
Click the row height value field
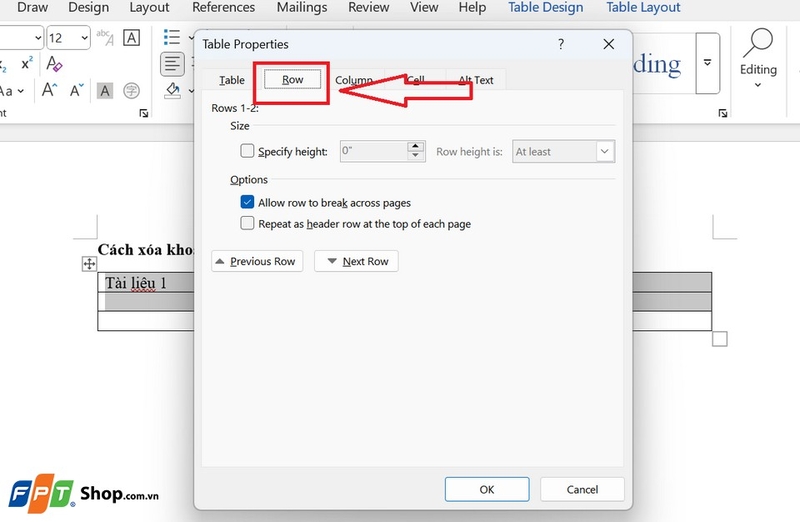point(373,151)
